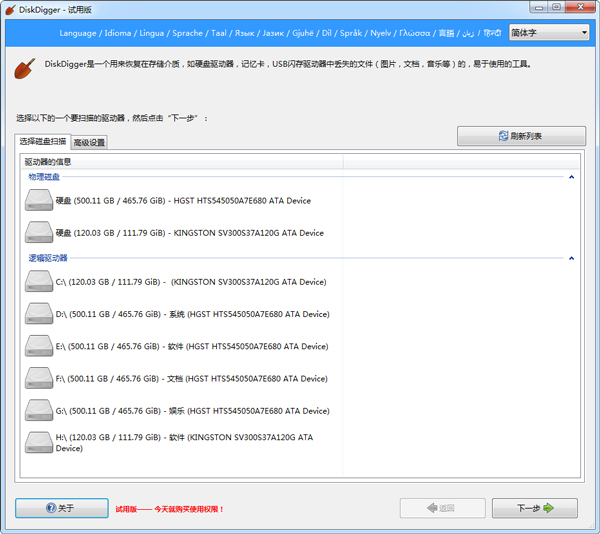Minimize the DiskDigger window
This screenshot has width=600, height=534.
click(x=539, y=7)
